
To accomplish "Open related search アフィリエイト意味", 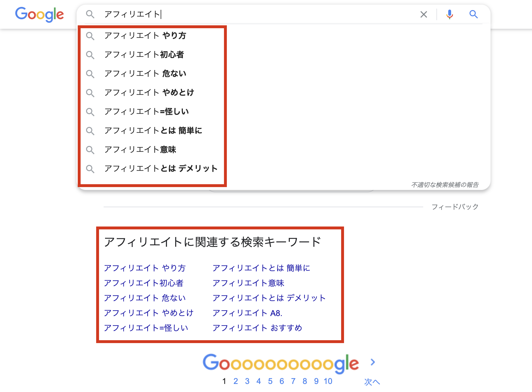I will (x=248, y=283).
